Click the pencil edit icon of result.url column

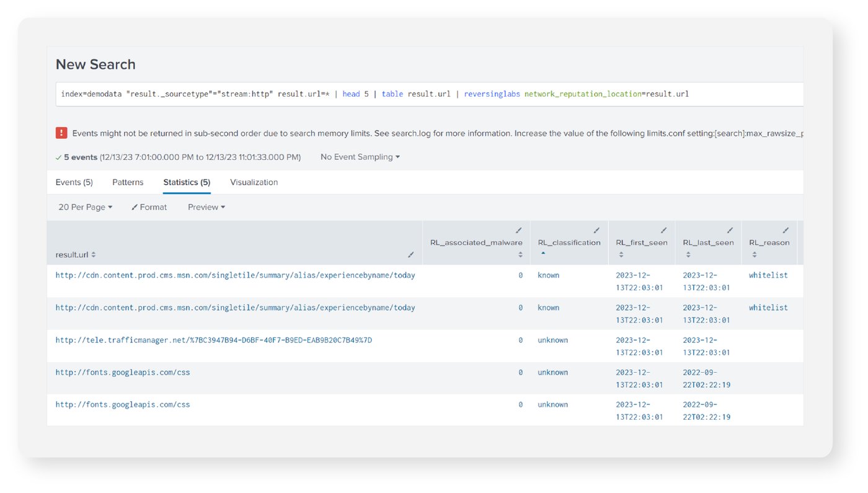coord(410,254)
